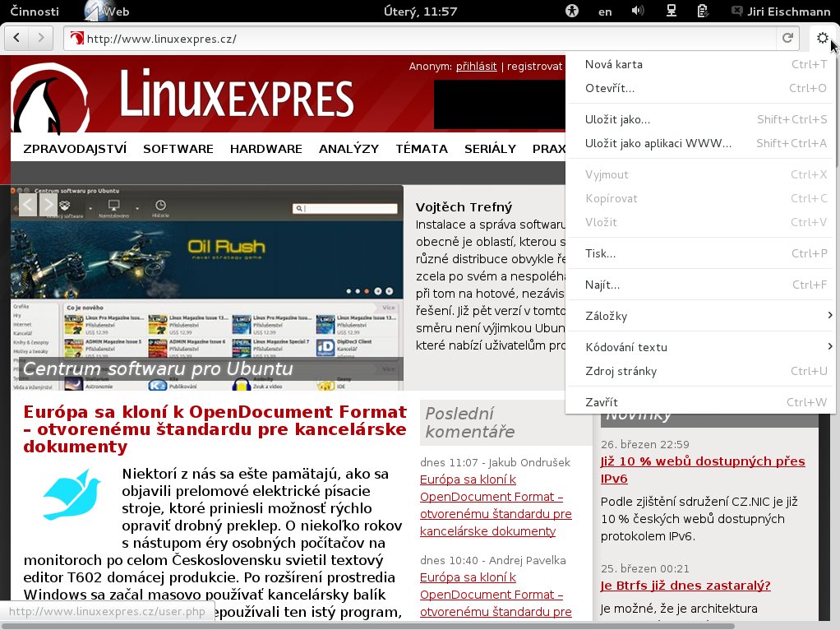Open Európa sa kloní k OpenDocument headline
The image size is (840, 630).
pos(215,429)
